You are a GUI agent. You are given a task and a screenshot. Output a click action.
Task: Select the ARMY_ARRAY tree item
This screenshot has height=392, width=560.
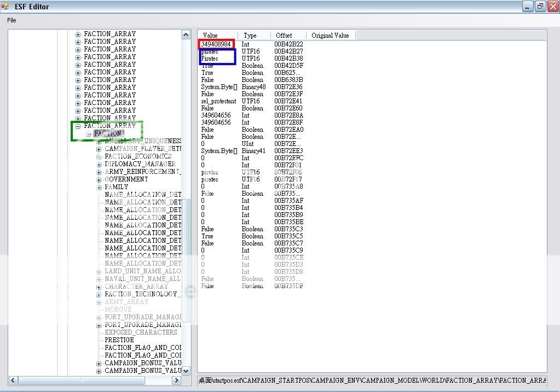pos(126,302)
